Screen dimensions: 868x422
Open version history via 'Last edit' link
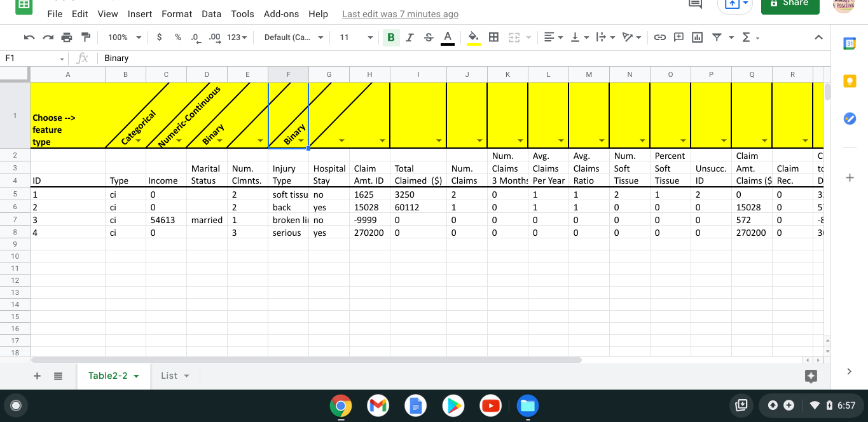[400, 13]
